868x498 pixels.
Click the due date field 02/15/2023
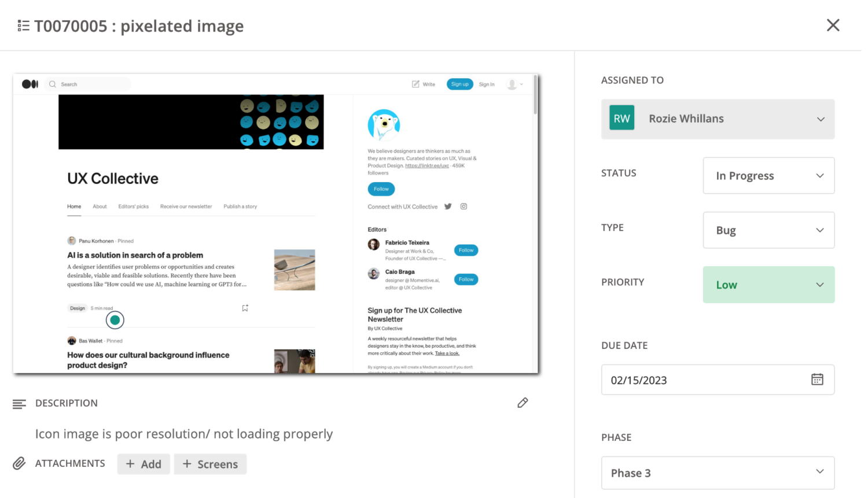tap(694, 380)
